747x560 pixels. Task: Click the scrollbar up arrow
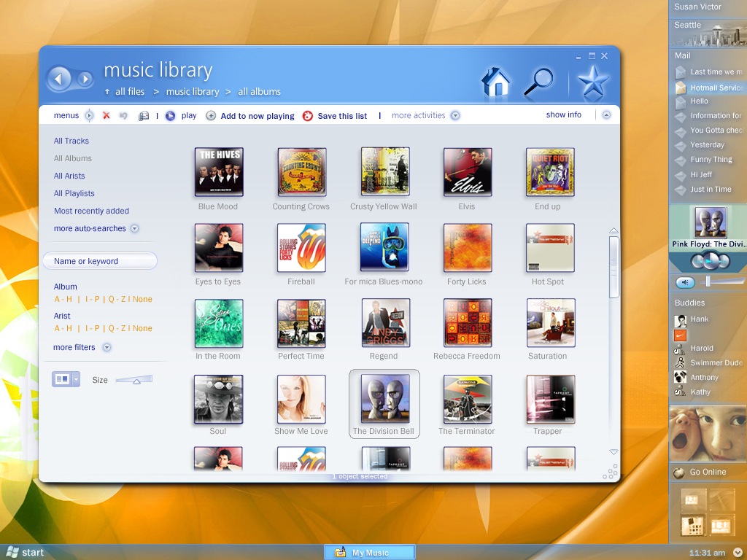[x=614, y=230]
